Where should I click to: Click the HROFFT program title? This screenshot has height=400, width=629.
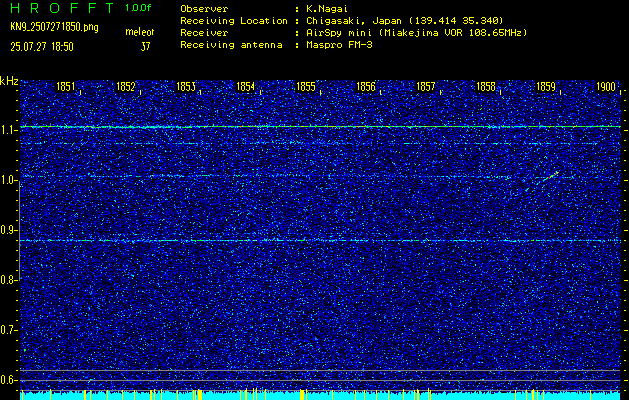(x=62, y=8)
